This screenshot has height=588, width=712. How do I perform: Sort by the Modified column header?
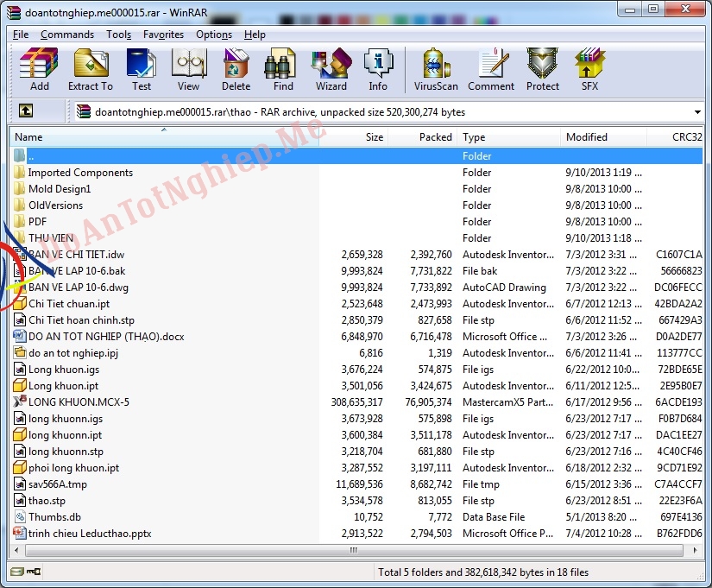click(x=603, y=136)
